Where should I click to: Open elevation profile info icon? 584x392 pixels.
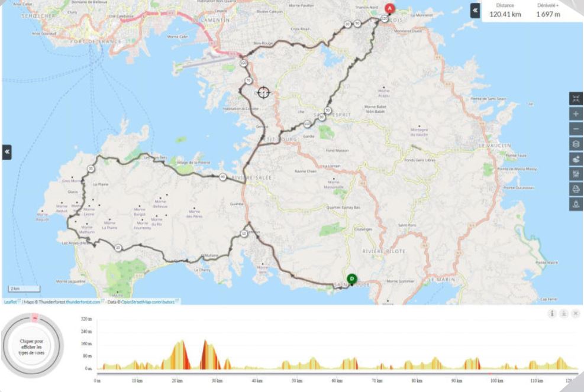552,313
